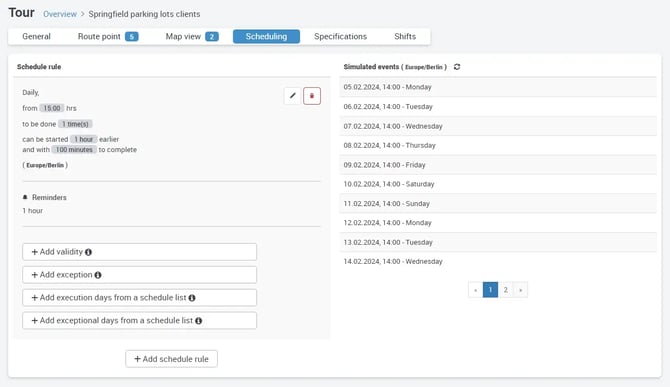Select page 1 of simulated events

[491, 290]
